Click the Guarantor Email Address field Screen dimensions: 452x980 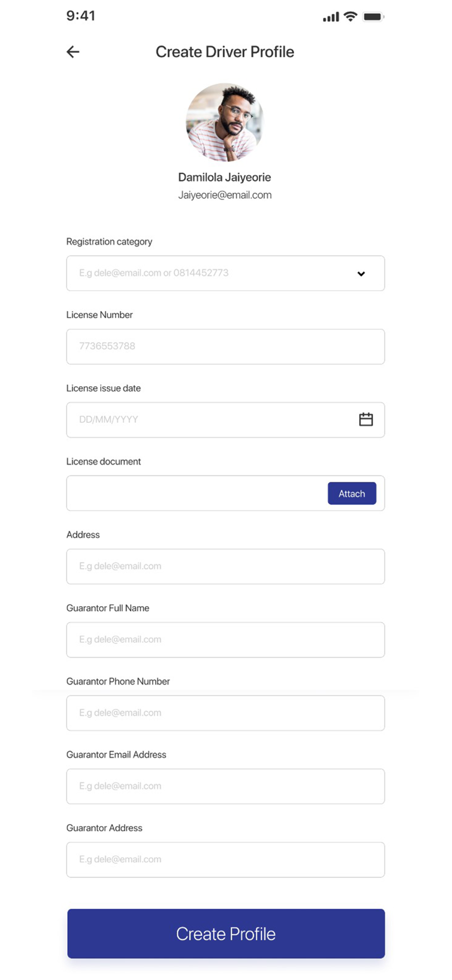225,786
